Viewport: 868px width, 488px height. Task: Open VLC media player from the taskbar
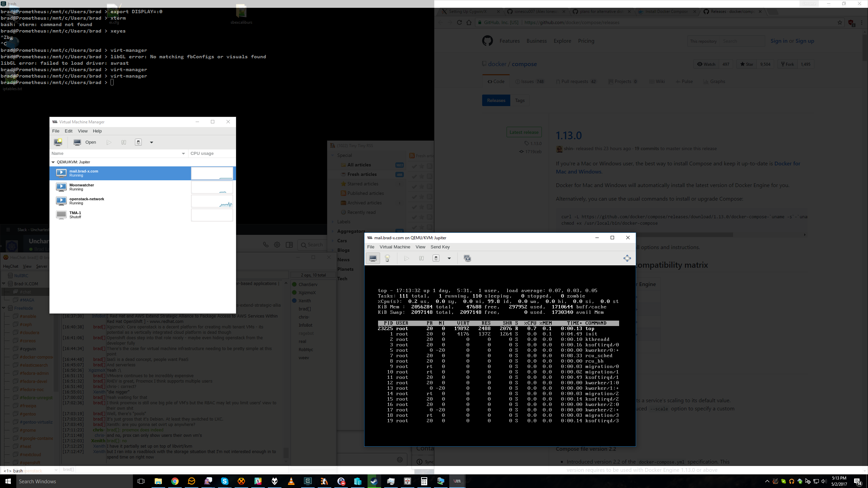pos(291,481)
